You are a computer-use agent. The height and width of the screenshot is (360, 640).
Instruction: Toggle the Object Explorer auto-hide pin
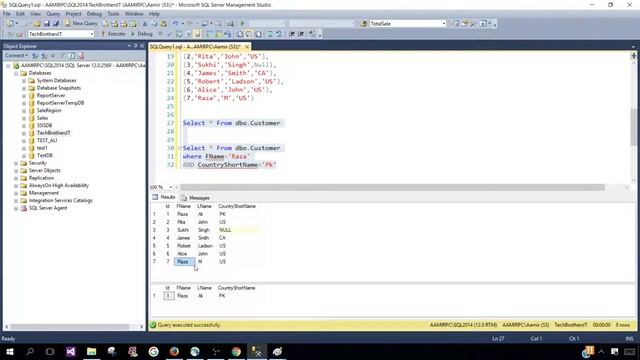[136, 46]
